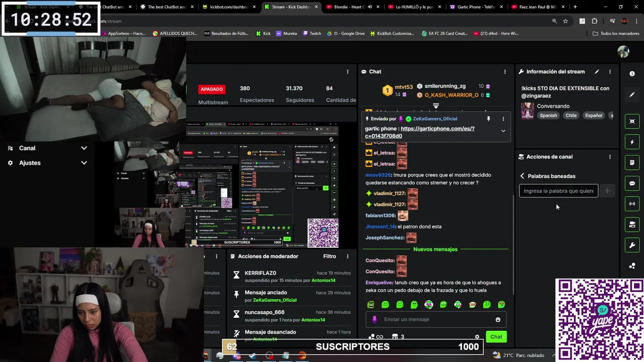Click the camera channel actions icon in sidebar

point(632,224)
